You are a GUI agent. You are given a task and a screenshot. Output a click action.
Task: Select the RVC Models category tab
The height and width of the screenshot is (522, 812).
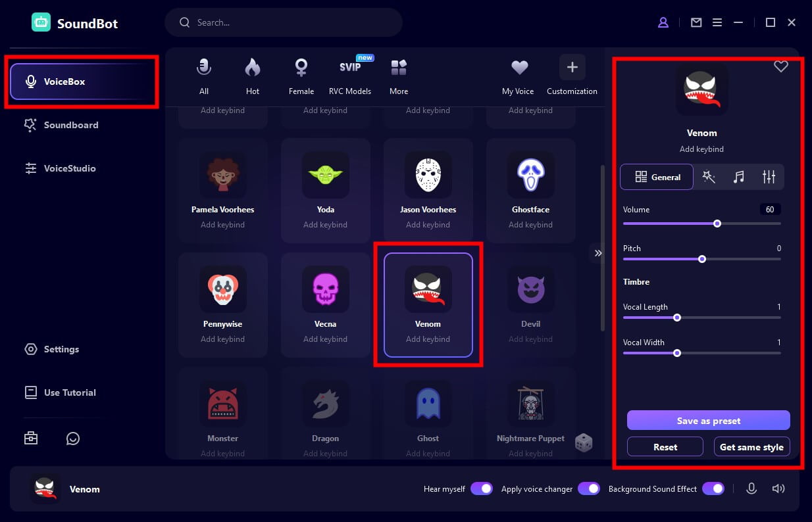[350, 76]
